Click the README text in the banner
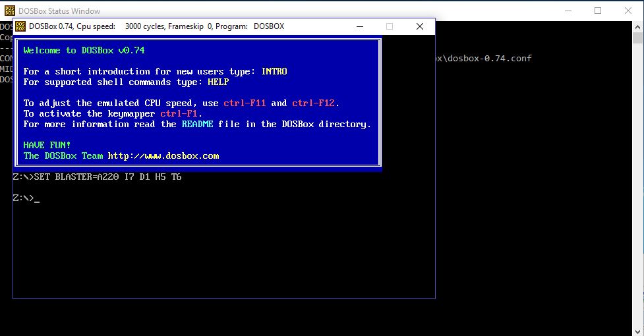Screen dimensions: 644x336 197,124
